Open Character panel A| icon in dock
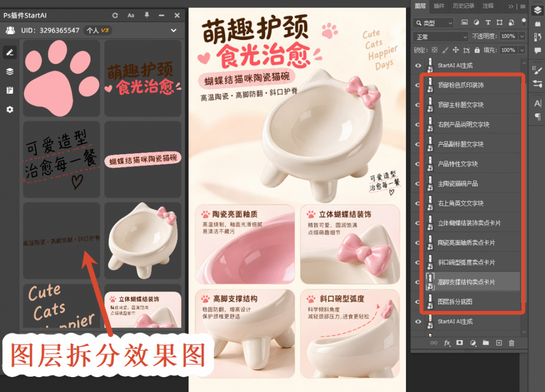Viewport: 545px width, 392px height. click(538, 104)
